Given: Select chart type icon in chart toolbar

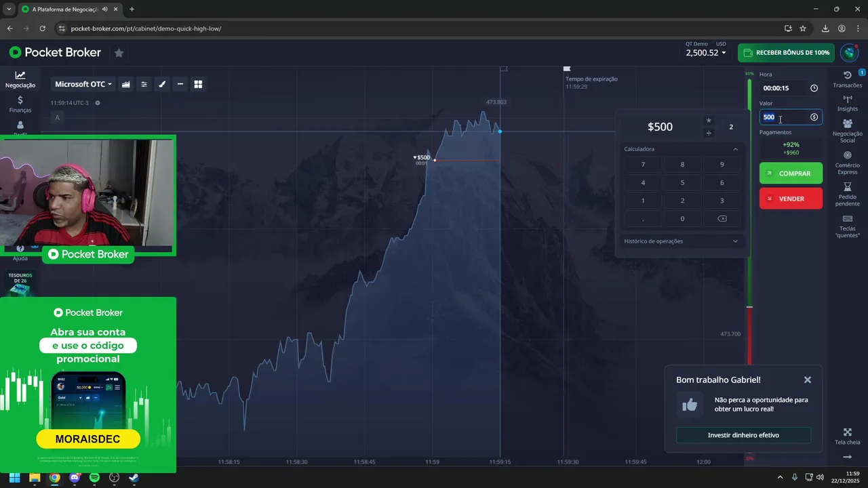Looking at the screenshot, I should click(x=126, y=84).
